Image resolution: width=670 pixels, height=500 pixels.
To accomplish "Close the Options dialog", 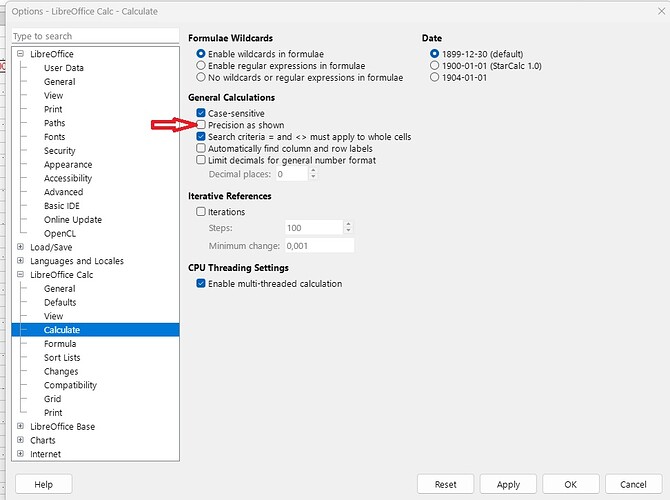I will [661, 11].
